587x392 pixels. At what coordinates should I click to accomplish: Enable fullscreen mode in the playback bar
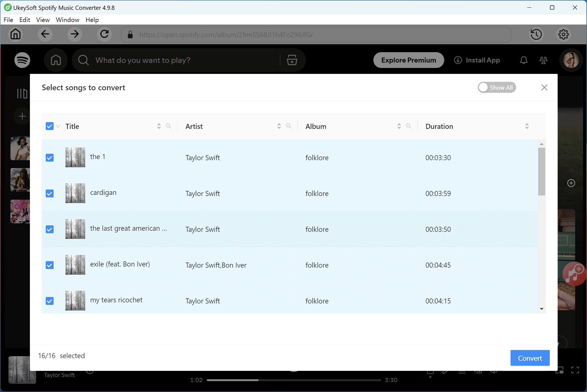575,370
